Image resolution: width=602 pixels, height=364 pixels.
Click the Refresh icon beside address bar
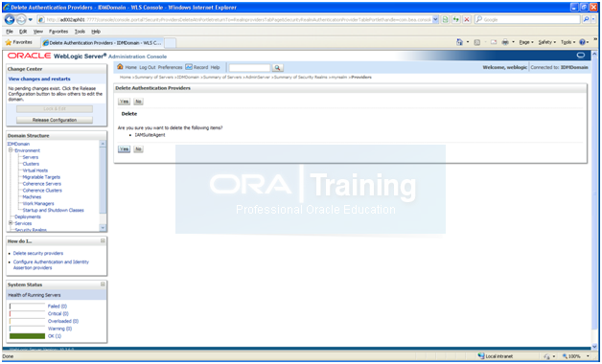click(x=455, y=19)
